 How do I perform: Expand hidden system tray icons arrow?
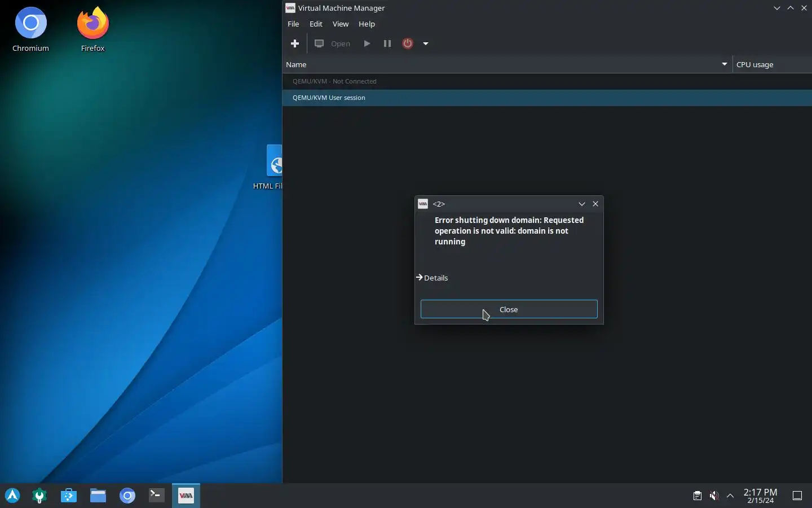coord(730,496)
